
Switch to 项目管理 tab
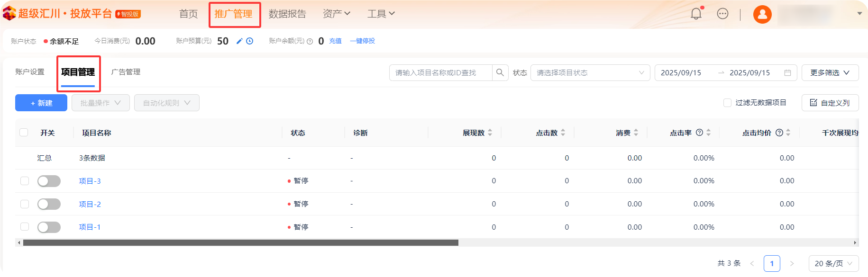[78, 72]
